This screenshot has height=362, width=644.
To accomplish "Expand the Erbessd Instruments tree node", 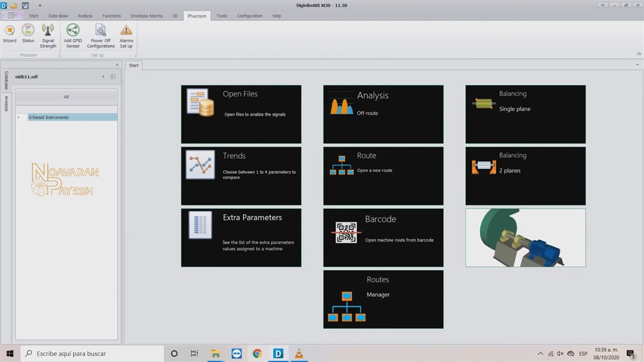I will tap(19, 118).
